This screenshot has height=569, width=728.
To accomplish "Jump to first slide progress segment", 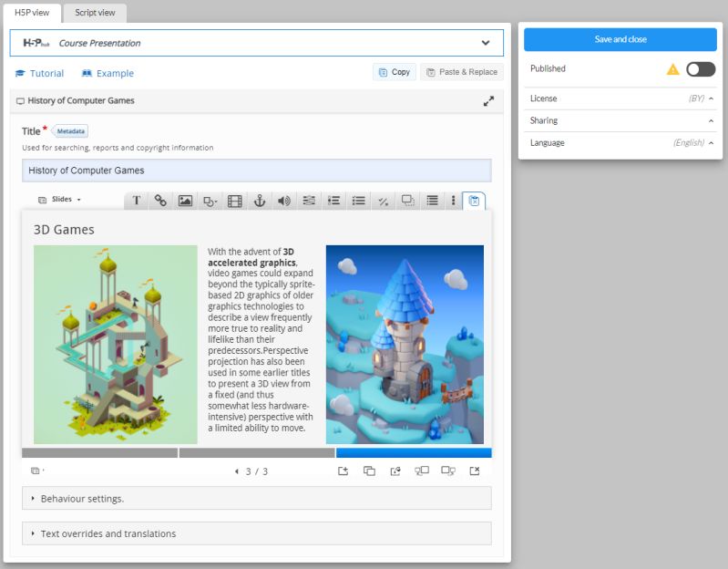I will tap(100, 453).
